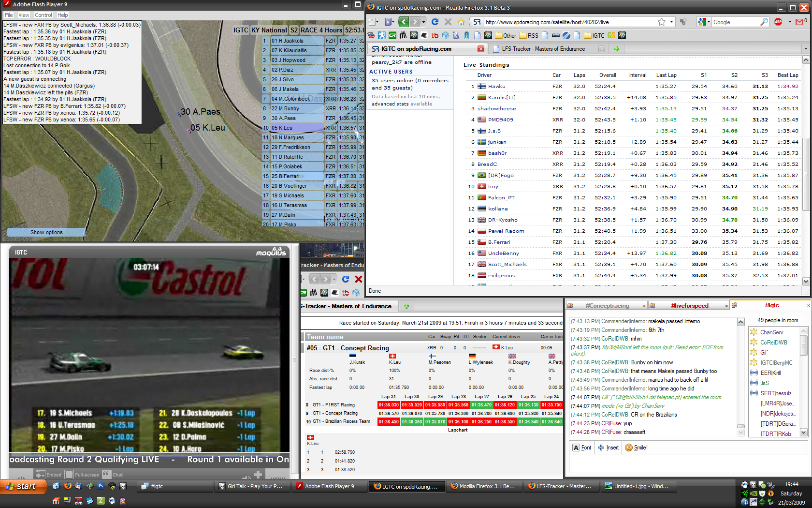Click the chat message input area
This screenshot has height=508, width=812.
[x=687, y=464]
